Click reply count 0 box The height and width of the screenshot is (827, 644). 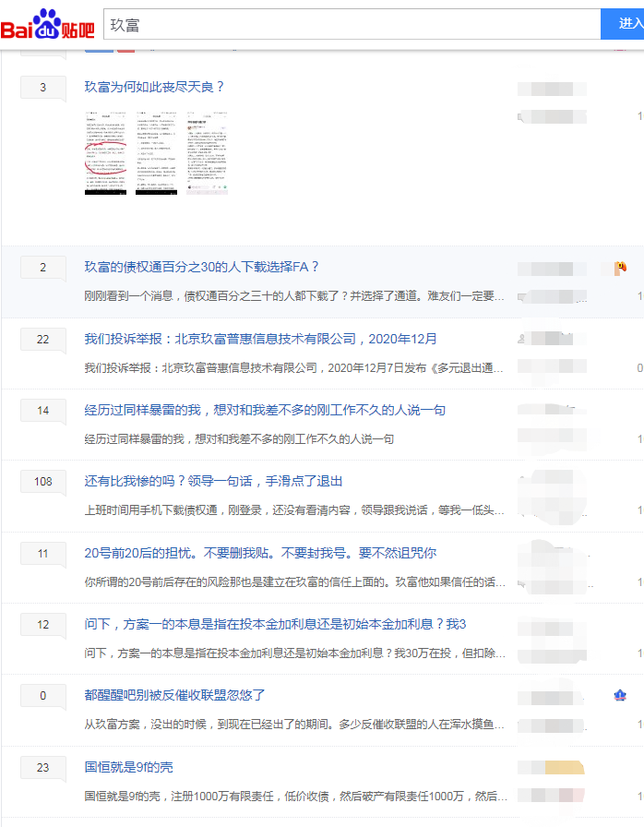[x=43, y=696]
